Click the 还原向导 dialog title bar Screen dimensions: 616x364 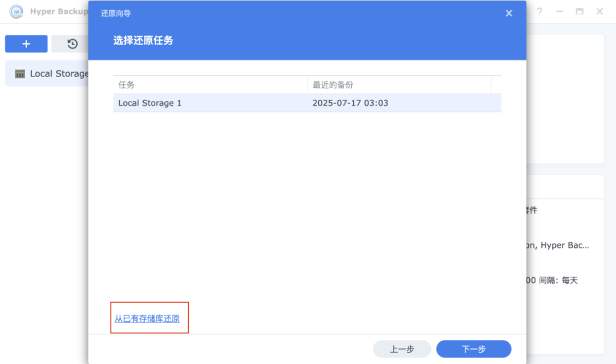click(301, 13)
